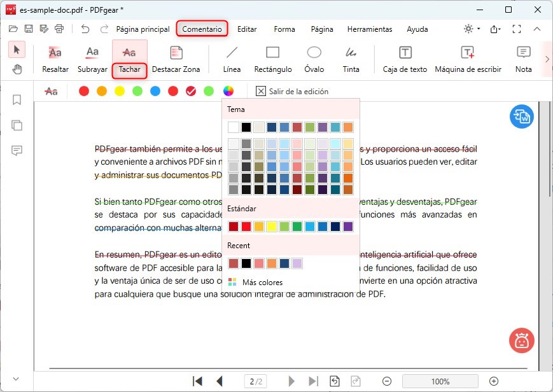Go to the next page
This screenshot has height=392, width=553.
[291, 381]
